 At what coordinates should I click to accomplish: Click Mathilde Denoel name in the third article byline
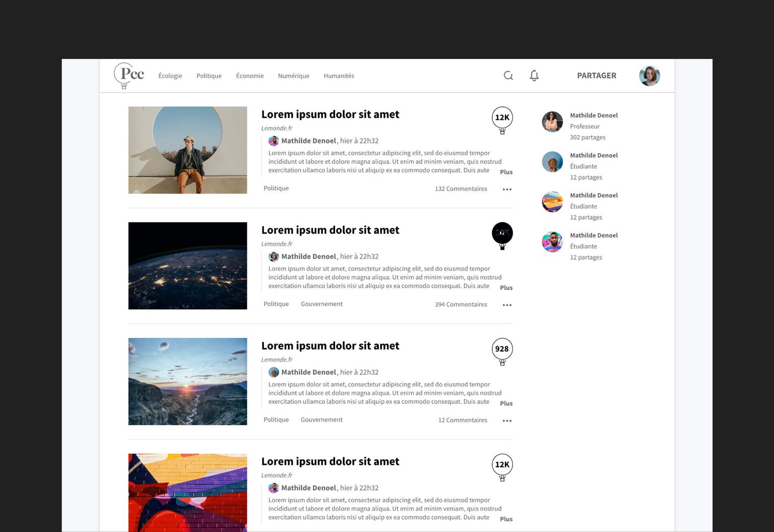click(308, 372)
